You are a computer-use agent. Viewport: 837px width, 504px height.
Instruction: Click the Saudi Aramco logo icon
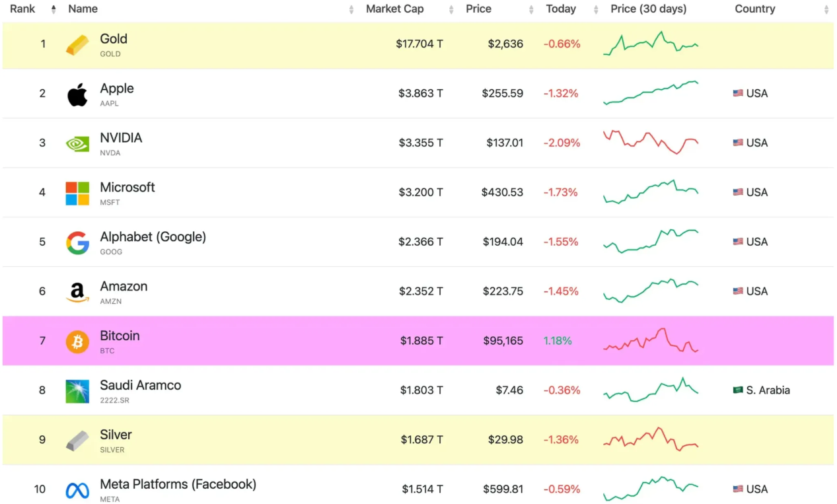77,391
